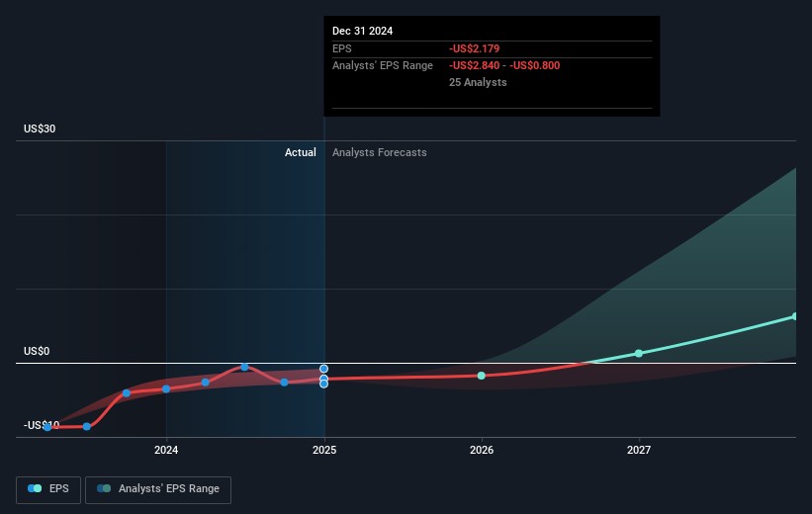Click the Actual section label
Viewport: 812px width, 514px height.
click(x=300, y=152)
